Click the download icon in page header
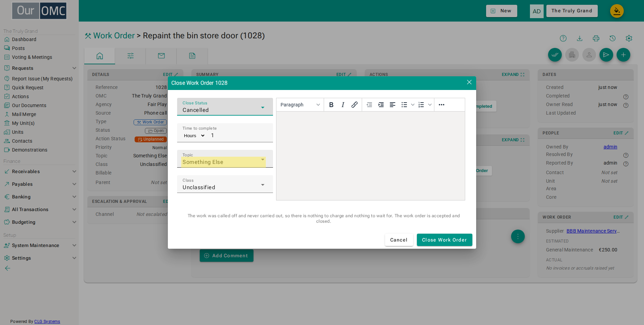Viewport: 644px width, 325px height. pos(580,38)
